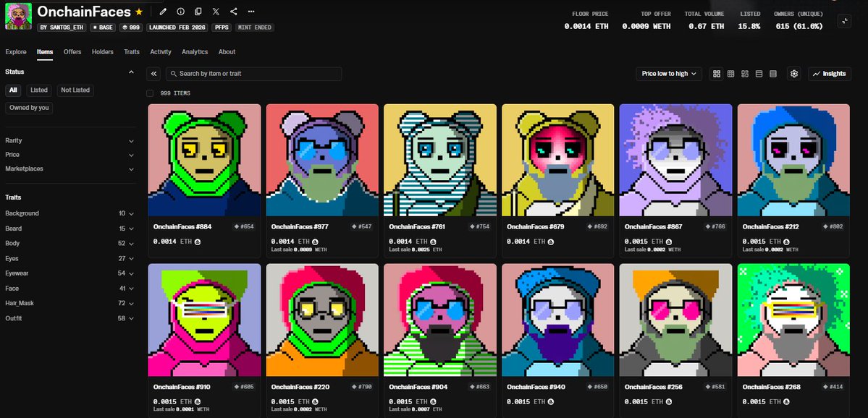This screenshot has width=868, height=418.
Task: Click the Insights button
Action: point(830,74)
